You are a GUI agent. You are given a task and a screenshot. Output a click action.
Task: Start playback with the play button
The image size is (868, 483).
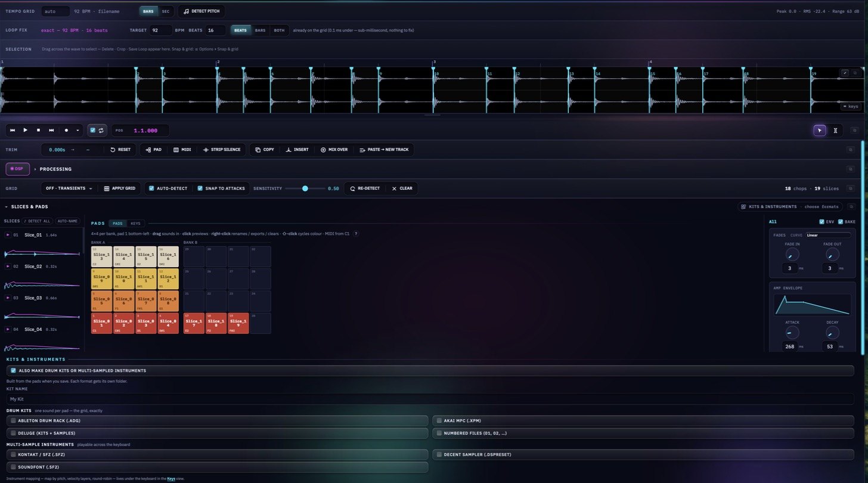point(25,130)
